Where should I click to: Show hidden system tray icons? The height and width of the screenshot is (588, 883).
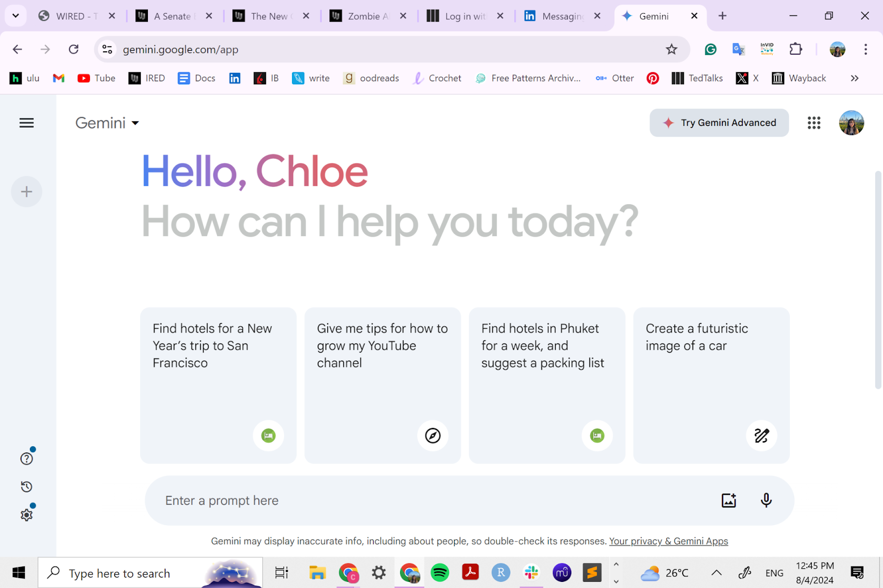pos(716,573)
